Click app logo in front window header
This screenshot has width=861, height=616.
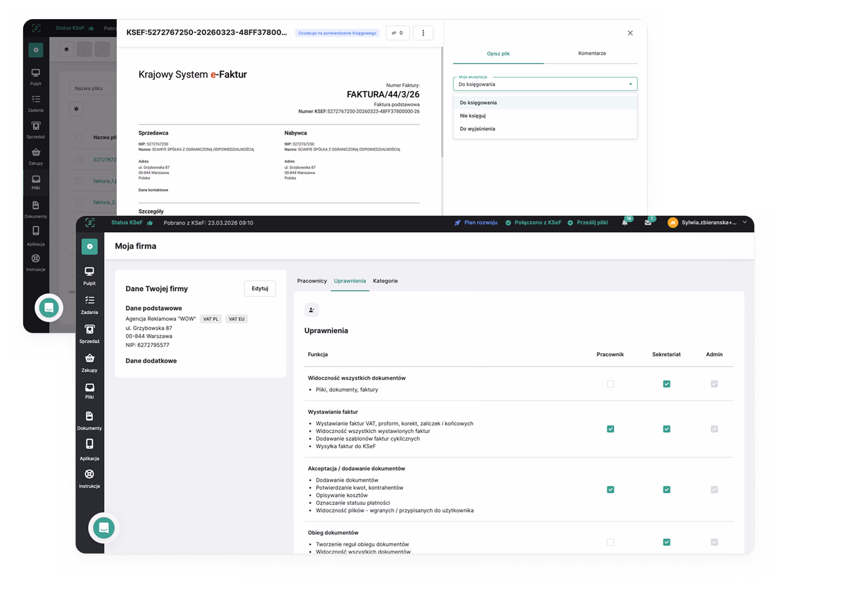pos(90,223)
